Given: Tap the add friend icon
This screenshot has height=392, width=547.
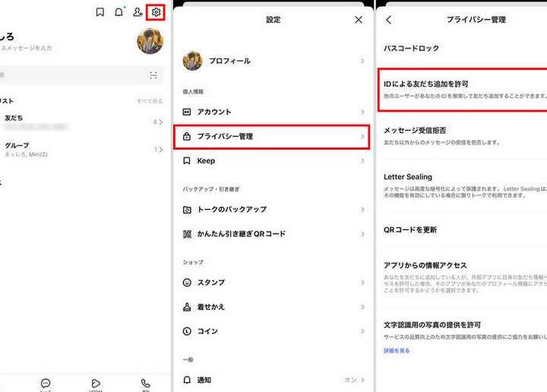Looking at the screenshot, I should tap(138, 12).
